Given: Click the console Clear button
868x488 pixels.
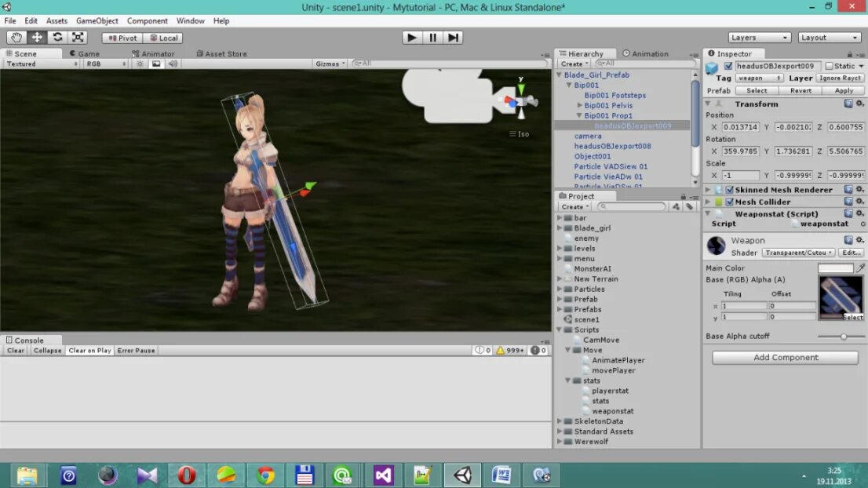Looking at the screenshot, I should (x=16, y=350).
